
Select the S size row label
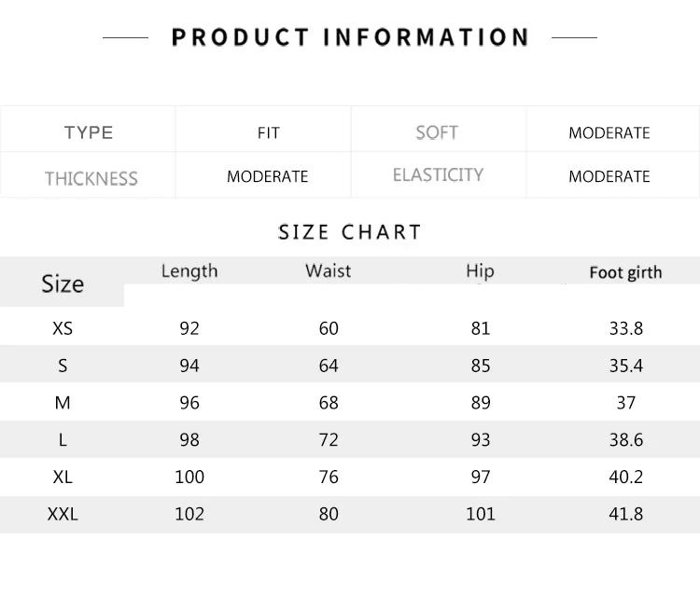click(63, 366)
